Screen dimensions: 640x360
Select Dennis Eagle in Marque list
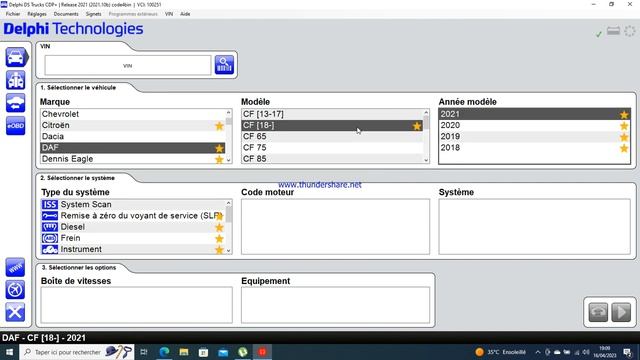click(132, 159)
